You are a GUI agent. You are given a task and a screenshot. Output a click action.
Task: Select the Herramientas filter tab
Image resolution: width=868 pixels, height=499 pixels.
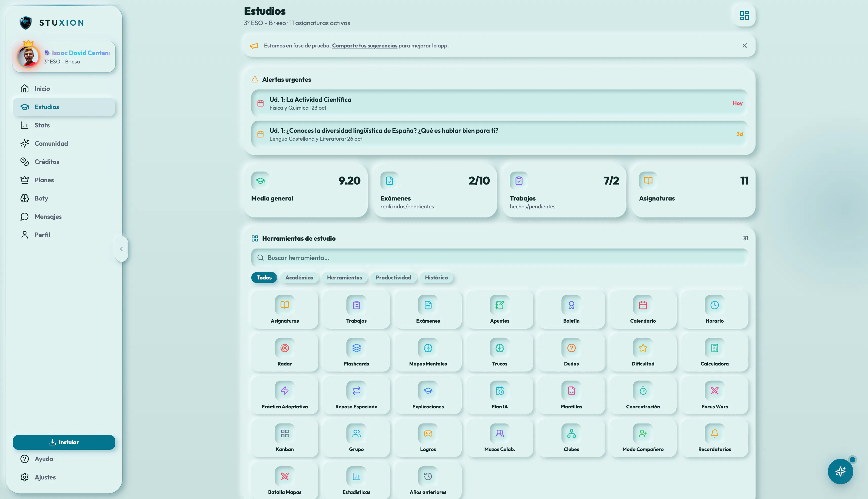pyautogui.click(x=344, y=278)
